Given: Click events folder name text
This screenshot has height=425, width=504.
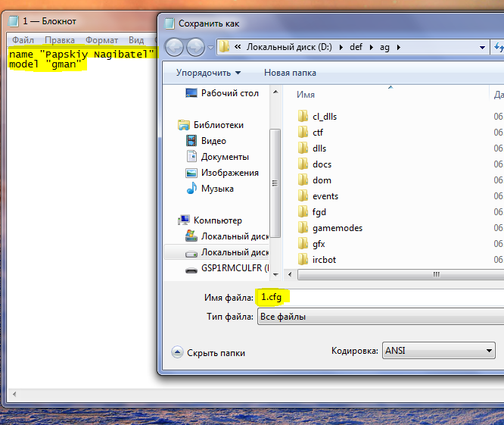Looking at the screenshot, I should pyautogui.click(x=325, y=196).
